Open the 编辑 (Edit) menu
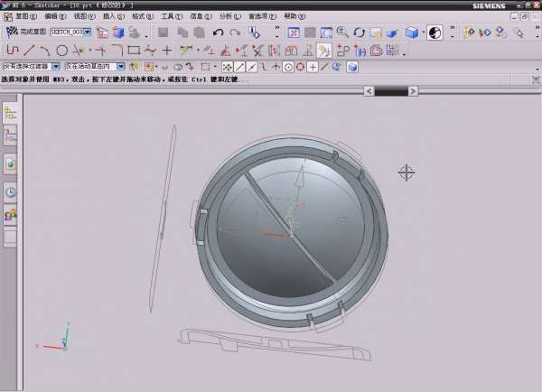The image size is (542, 392). point(55,16)
